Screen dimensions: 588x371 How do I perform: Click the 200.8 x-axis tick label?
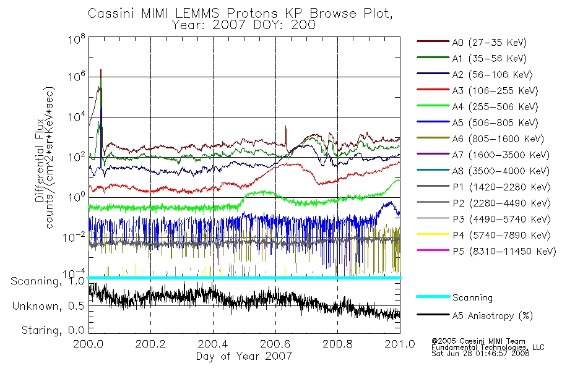click(x=337, y=344)
